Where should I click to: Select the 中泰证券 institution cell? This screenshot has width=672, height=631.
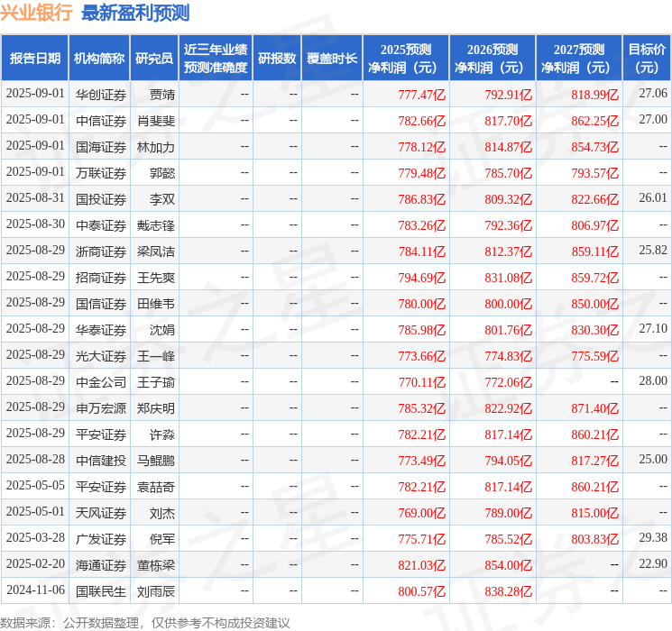[101, 225]
